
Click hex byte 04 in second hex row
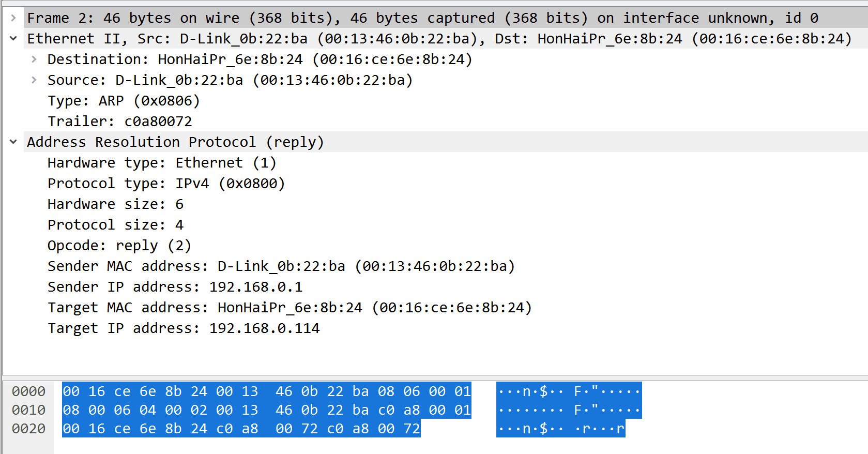[x=148, y=410]
